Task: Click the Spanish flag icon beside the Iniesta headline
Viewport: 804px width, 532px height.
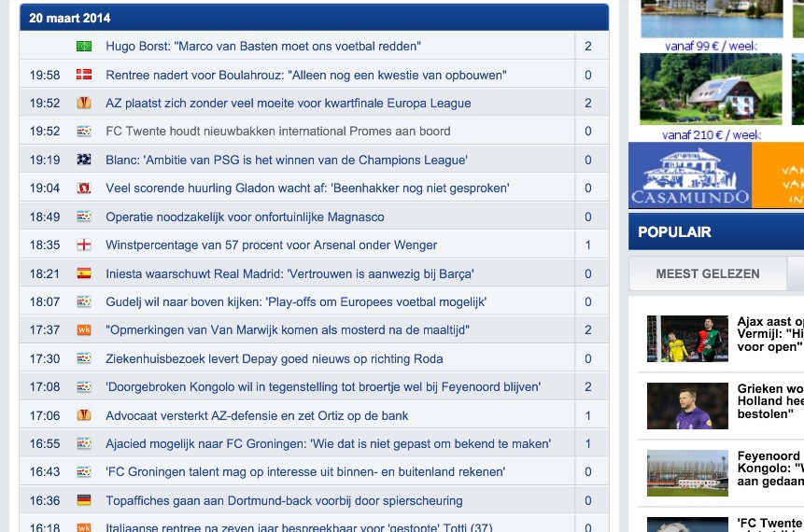Action: pyautogui.click(x=84, y=273)
